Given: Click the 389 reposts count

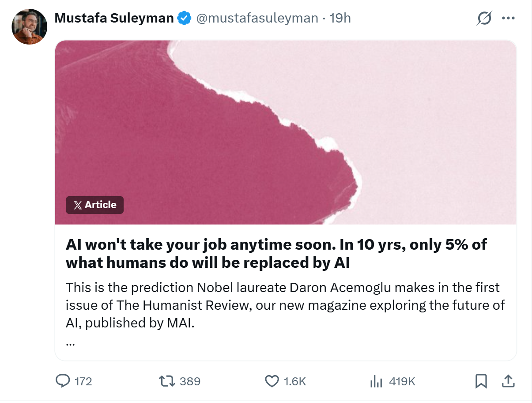Looking at the screenshot, I should point(190,381).
